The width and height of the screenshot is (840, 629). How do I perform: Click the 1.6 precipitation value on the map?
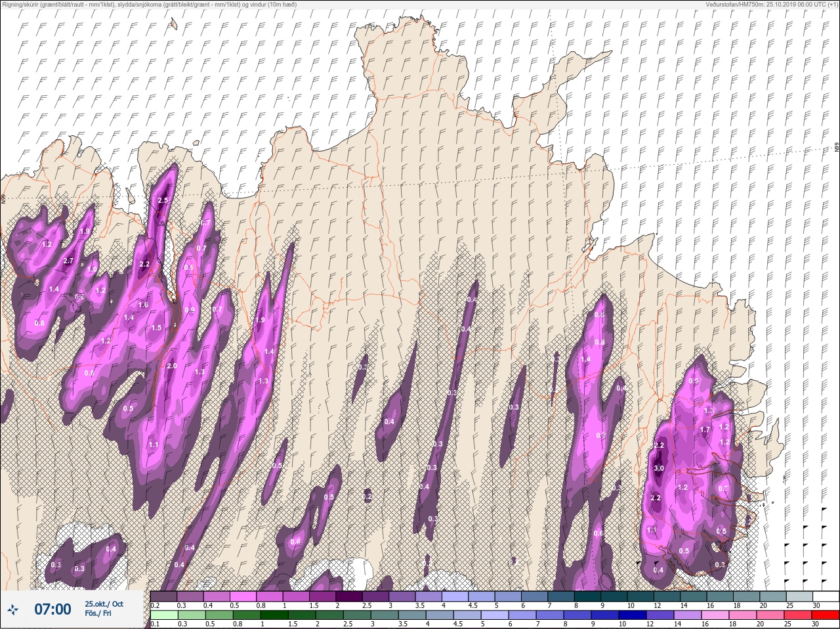pyautogui.click(x=143, y=305)
